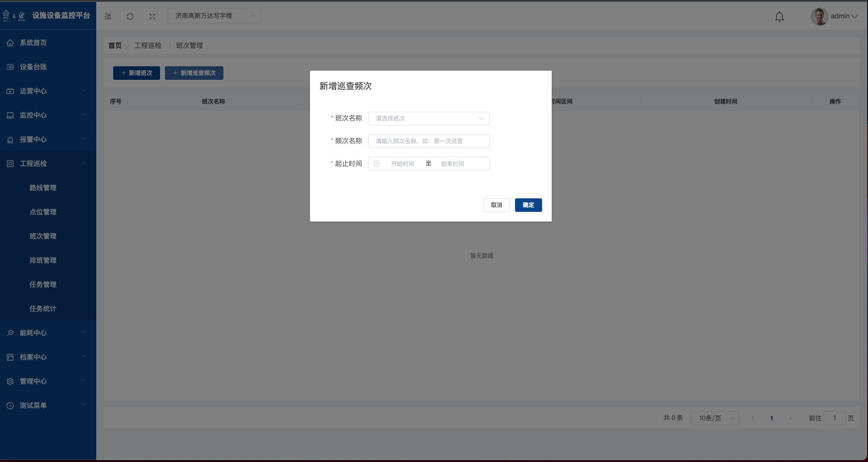Image resolution: width=868 pixels, height=462 pixels.
Task: Click the 确定 confirm button
Action: tap(528, 205)
